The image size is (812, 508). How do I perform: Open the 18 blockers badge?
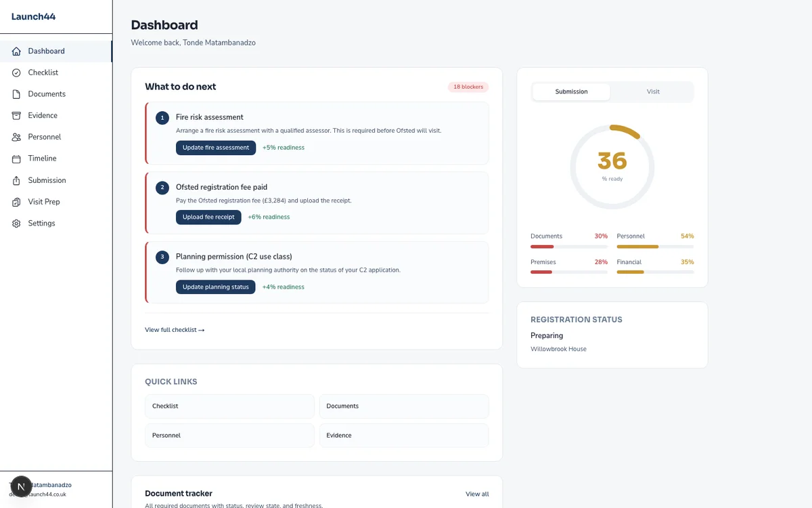point(468,87)
